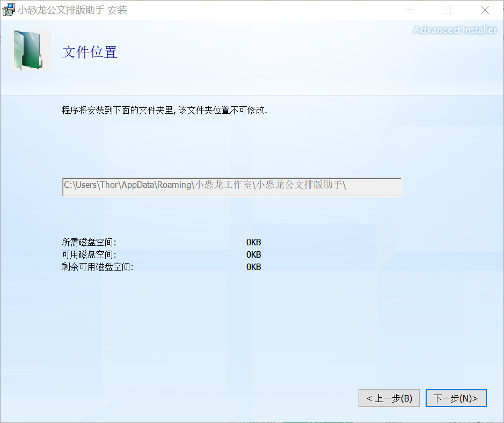Click the description text about the install folder
This screenshot has width=504, height=423.
point(164,110)
